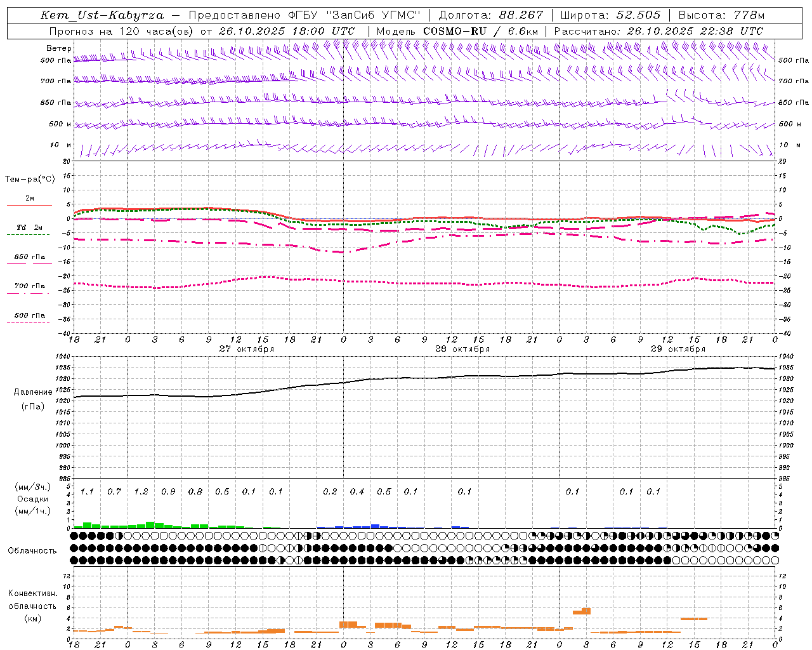Click the precipitation amount 0.4

(x=357, y=492)
